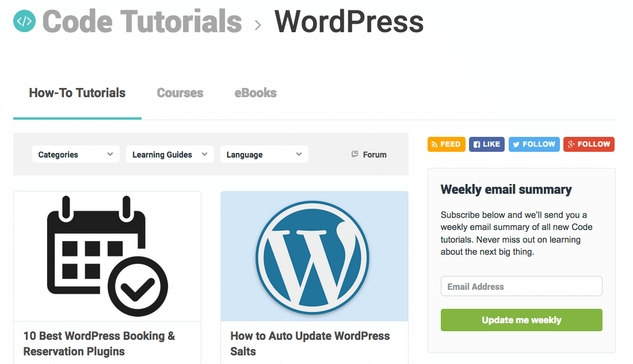Click the calendar checkmark article thumbnail
Image resolution: width=633 pixels, height=364 pixels.
pyautogui.click(x=108, y=256)
